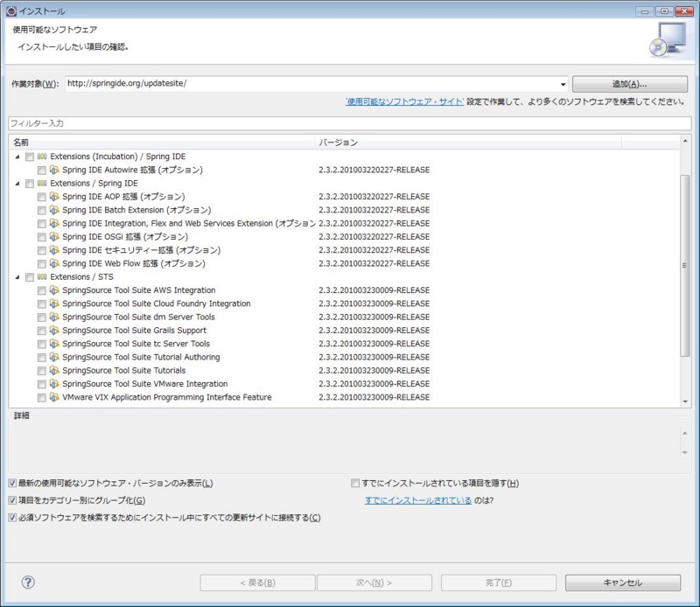The width and height of the screenshot is (700, 607).
Task: Click feature icon beside Spring IDE Integration, Flex
Action: pyautogui.click(x=54, y=223)
